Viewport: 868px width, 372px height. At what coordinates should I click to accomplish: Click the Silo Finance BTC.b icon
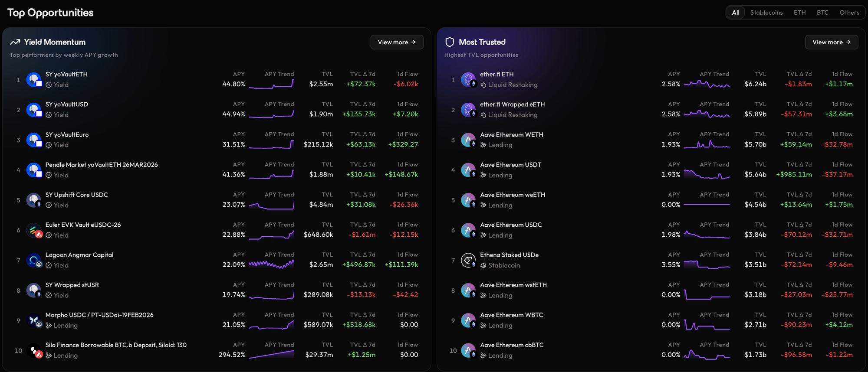[34, 350]
